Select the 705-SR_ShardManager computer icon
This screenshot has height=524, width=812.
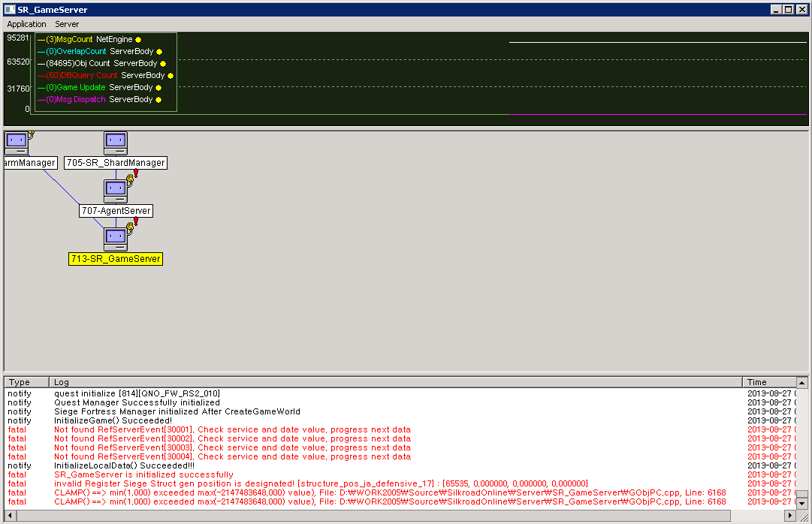[x=116, y=143]
